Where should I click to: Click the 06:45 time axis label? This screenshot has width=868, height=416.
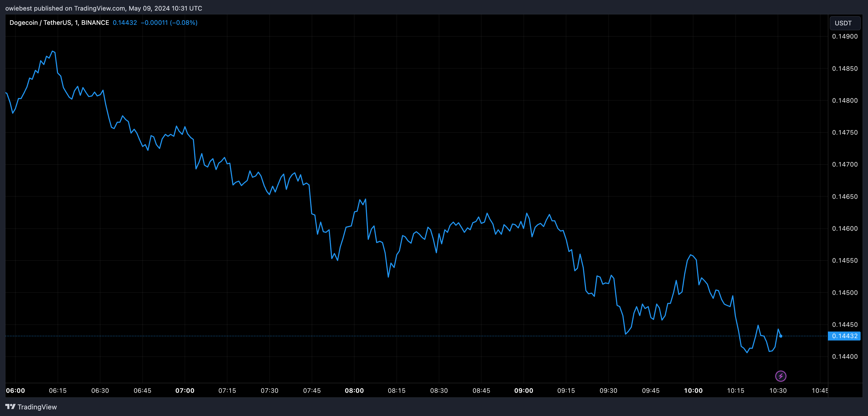click(x=143, y=390)
